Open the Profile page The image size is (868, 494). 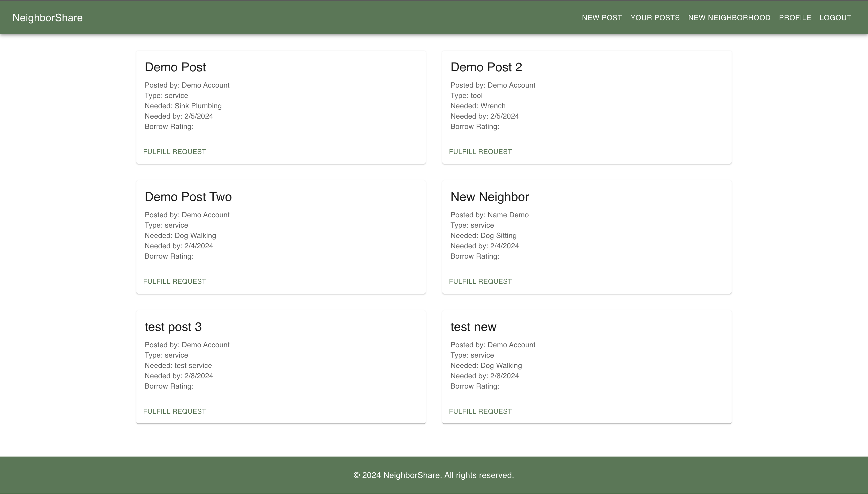pos(795,18)
